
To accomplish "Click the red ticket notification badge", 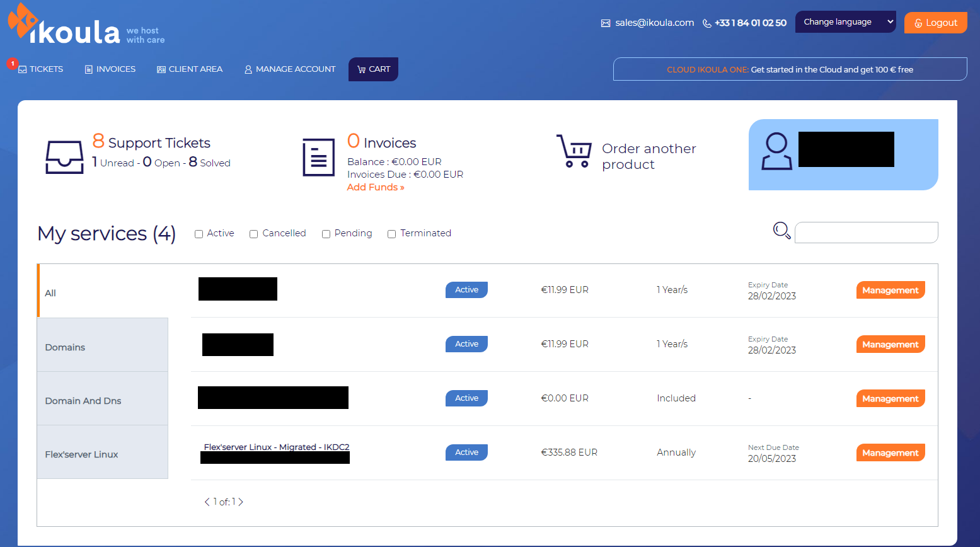I will (12, 64).
